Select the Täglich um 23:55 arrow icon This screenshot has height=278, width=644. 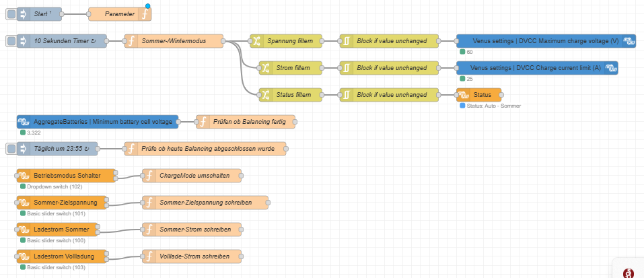point(23,149)
